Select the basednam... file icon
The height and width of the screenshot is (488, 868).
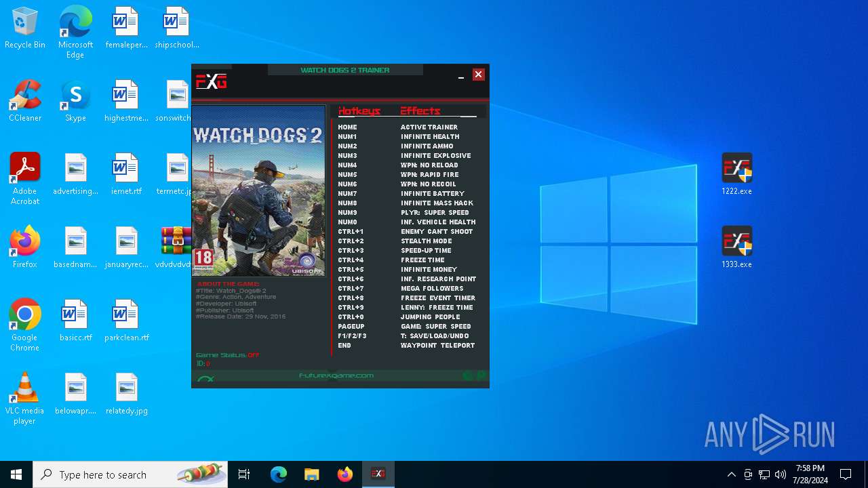pos(75,248)
